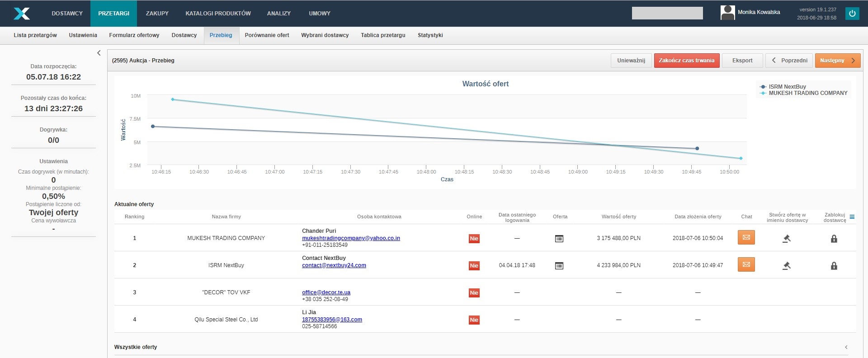View offer details icon for MUKESH TRADING

click(x=559, y=239)
